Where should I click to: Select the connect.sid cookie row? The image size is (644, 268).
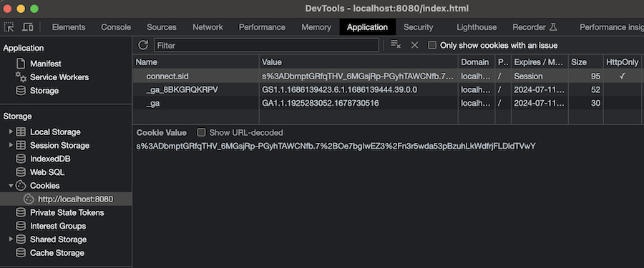click(388, 76)
